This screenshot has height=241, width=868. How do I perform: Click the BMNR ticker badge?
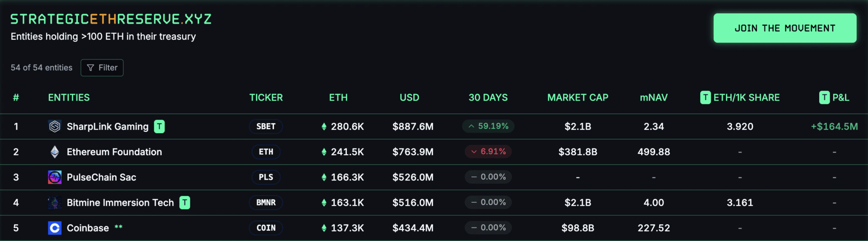(x=266, y=203)
